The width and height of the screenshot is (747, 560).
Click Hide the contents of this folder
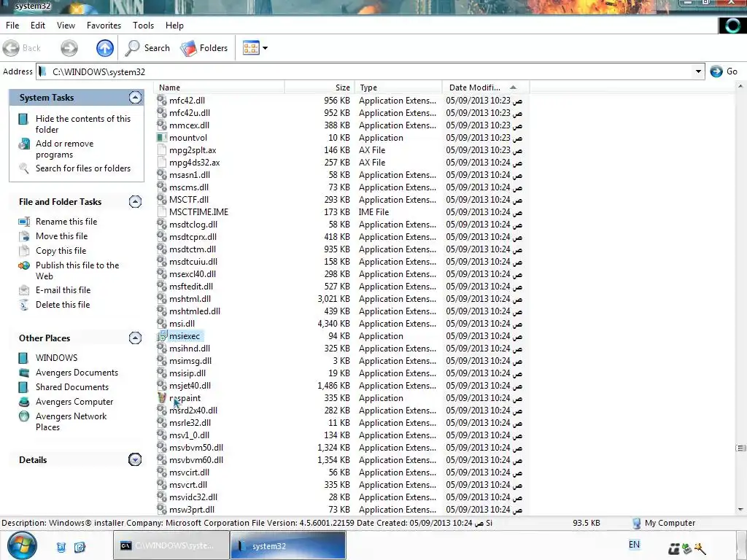click(x=83, y=124)
